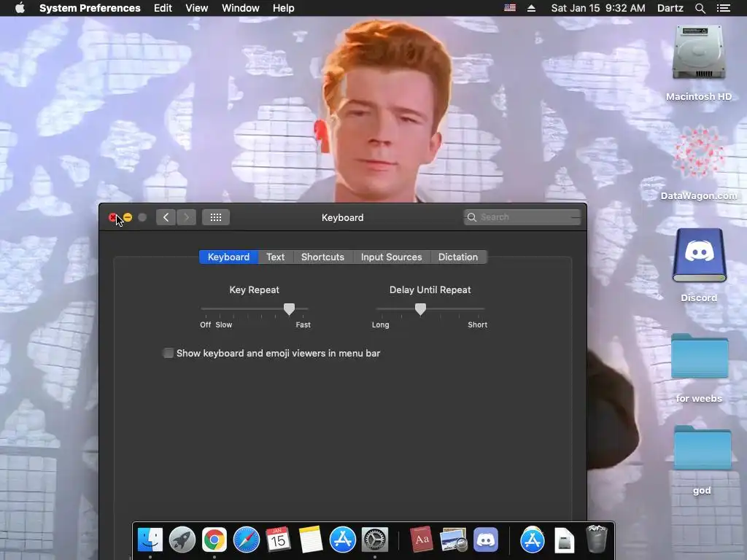Close the Keyboard preferences window
747x560 pixels.
tap(113, 217)
